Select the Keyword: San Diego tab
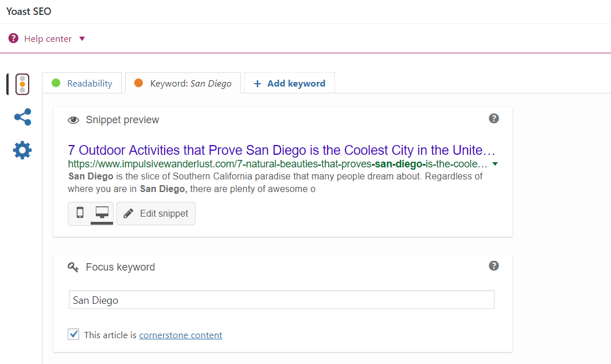The width and height of the screenshot is (611, 364). (183, 83)
